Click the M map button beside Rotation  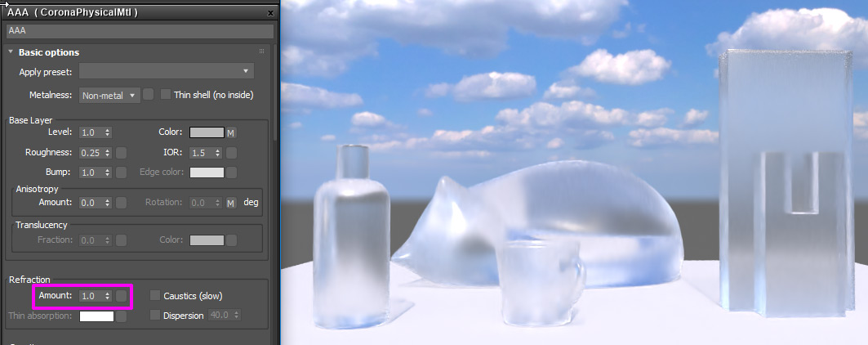(x=231, y=203)
